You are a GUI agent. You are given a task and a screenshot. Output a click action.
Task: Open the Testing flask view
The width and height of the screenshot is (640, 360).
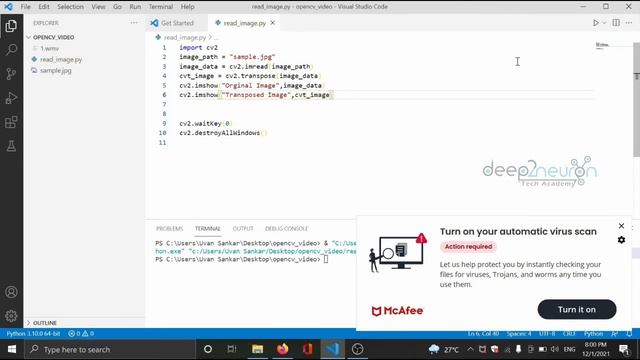coord(11,146)
